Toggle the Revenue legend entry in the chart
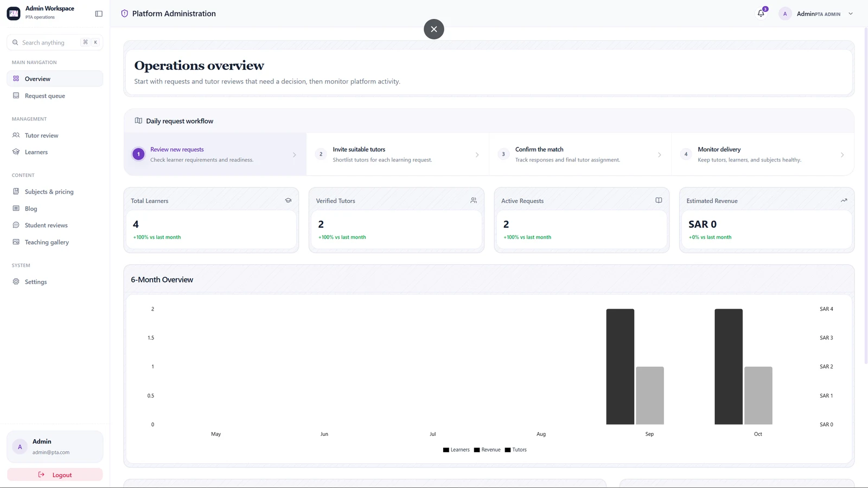 tap(487, 450)
